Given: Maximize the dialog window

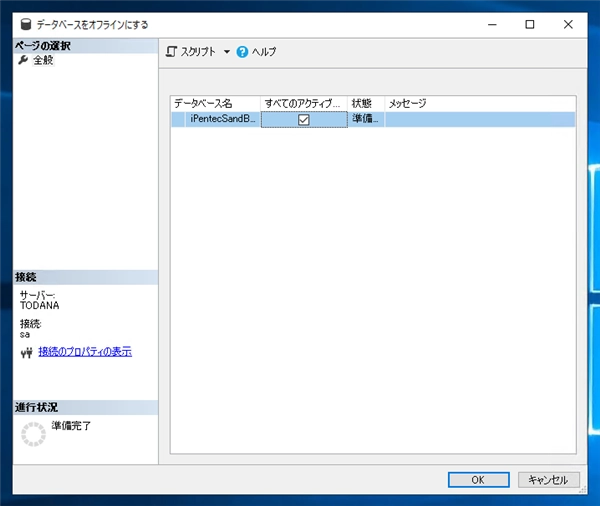Looking at the screenshot, I should pos(530,24).
